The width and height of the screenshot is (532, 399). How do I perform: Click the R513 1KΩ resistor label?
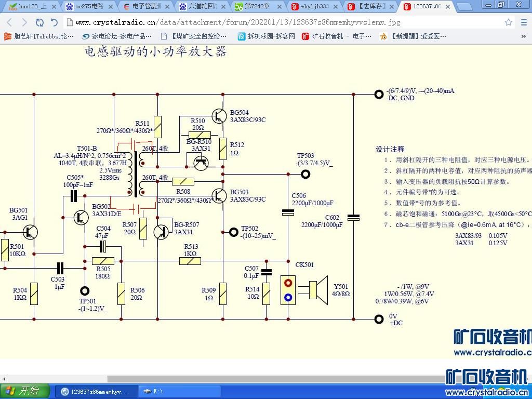pyautogui.click(x=191, y=250)
